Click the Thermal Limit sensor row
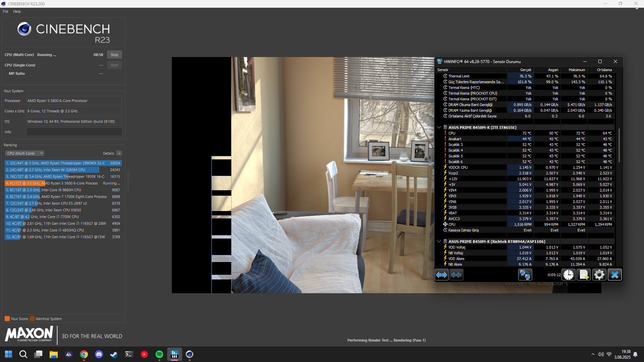 click(x=525, y=76)
